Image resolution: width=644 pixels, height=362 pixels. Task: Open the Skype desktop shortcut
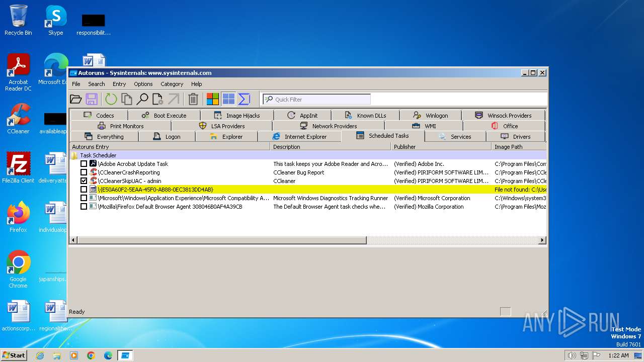55,20
